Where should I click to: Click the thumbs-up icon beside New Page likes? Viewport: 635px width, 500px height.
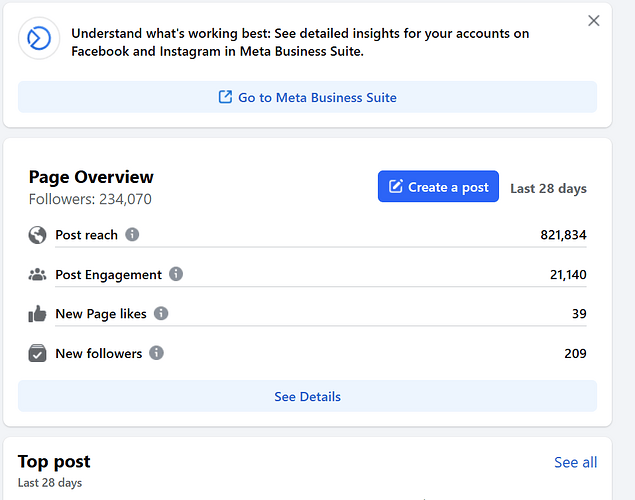click(37, 314)
